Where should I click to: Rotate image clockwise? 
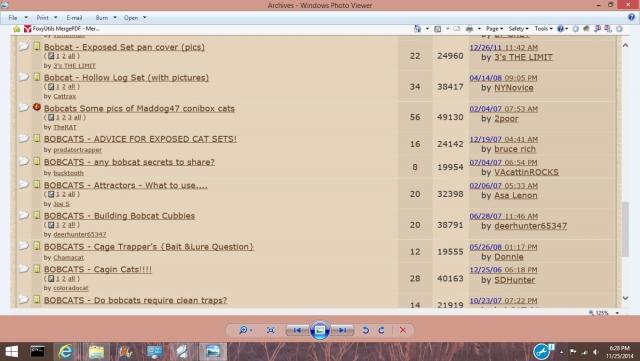point(381,330)
